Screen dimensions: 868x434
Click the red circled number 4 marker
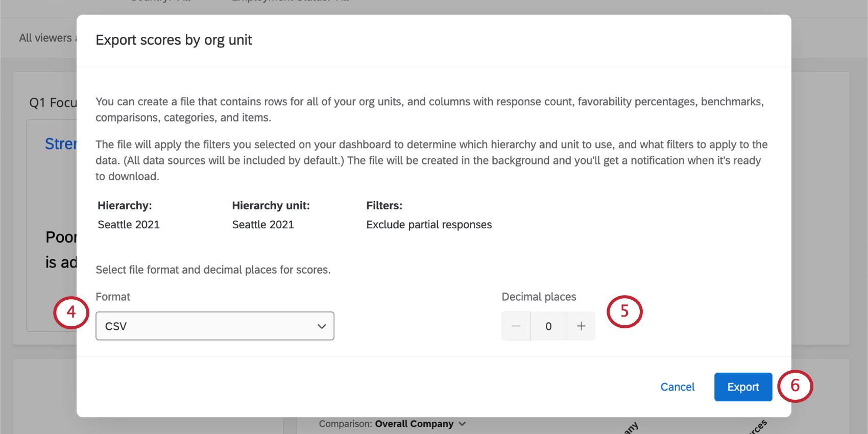point(71,312)
